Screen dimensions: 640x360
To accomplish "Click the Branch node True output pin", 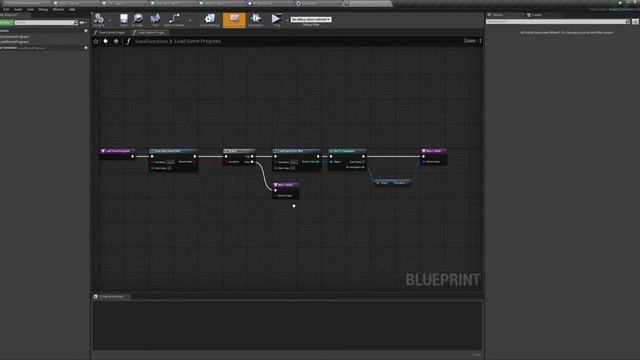I will coord(252,156).
